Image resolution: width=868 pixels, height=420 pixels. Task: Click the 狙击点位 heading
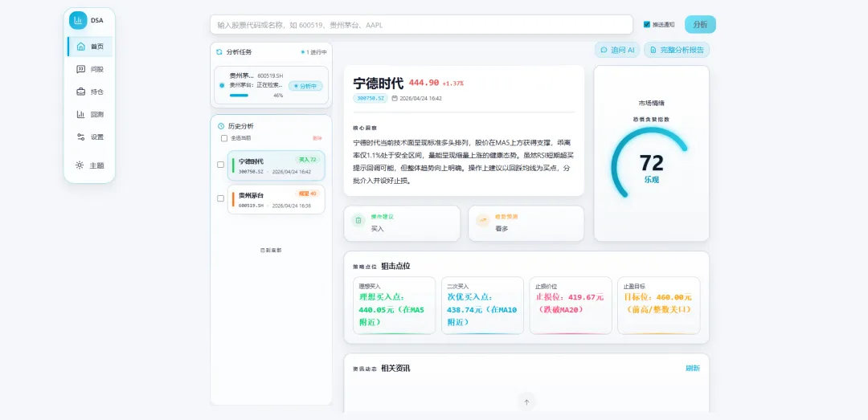tap(395, 266)
